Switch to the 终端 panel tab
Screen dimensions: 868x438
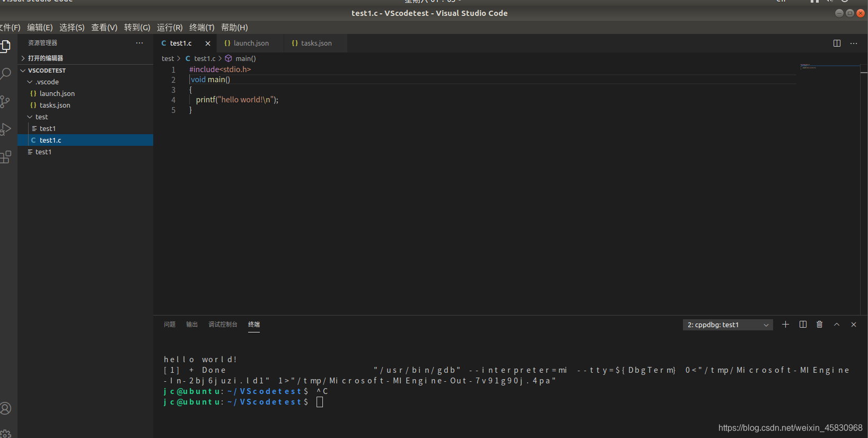tap(254, 325)
